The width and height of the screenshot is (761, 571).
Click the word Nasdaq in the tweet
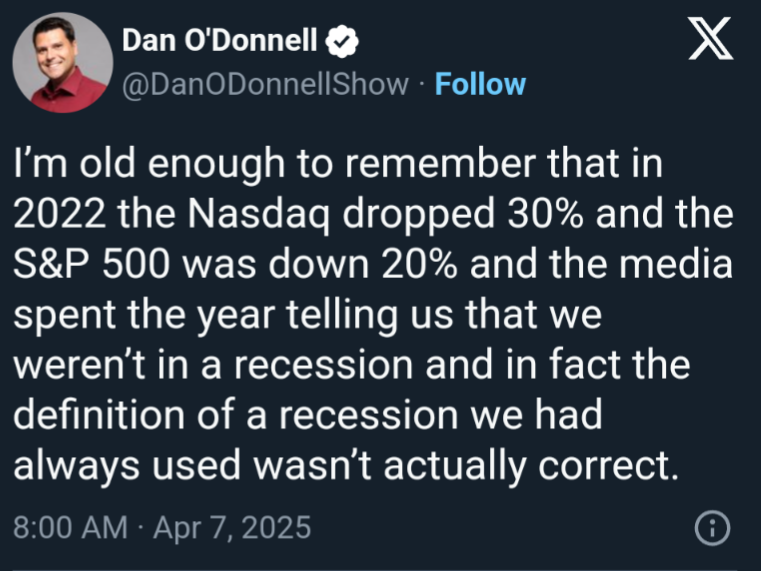(258, 215)
